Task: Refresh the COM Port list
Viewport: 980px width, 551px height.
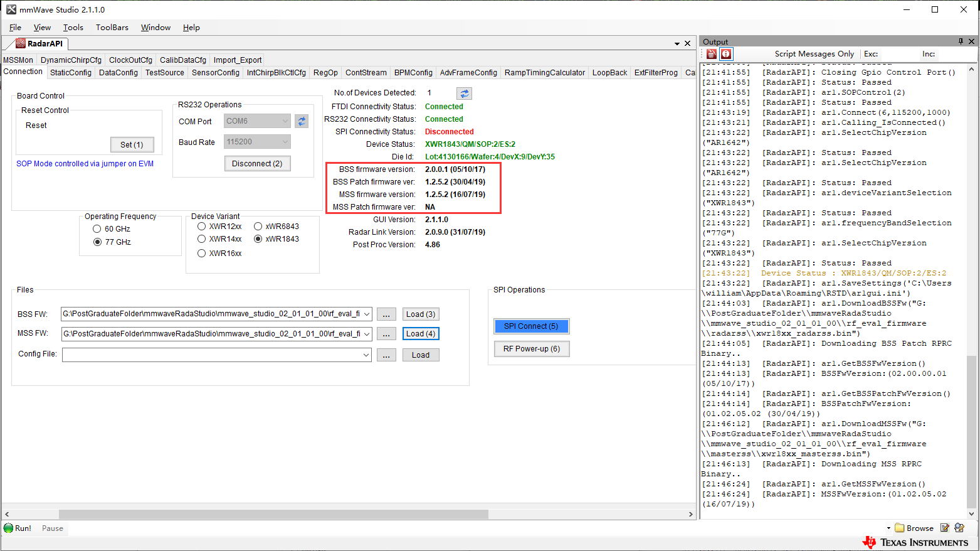Action: [x=302, y=121]
